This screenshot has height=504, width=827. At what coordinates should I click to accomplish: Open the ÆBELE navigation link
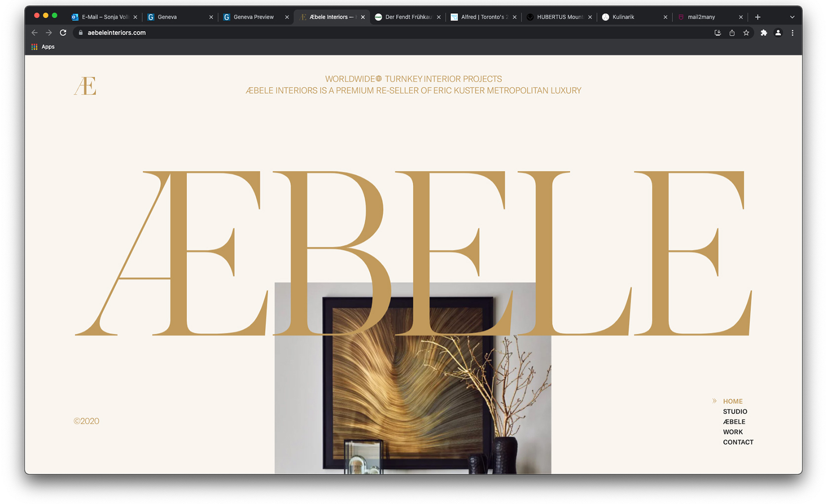pyautogui.click(x=734, y=422)
